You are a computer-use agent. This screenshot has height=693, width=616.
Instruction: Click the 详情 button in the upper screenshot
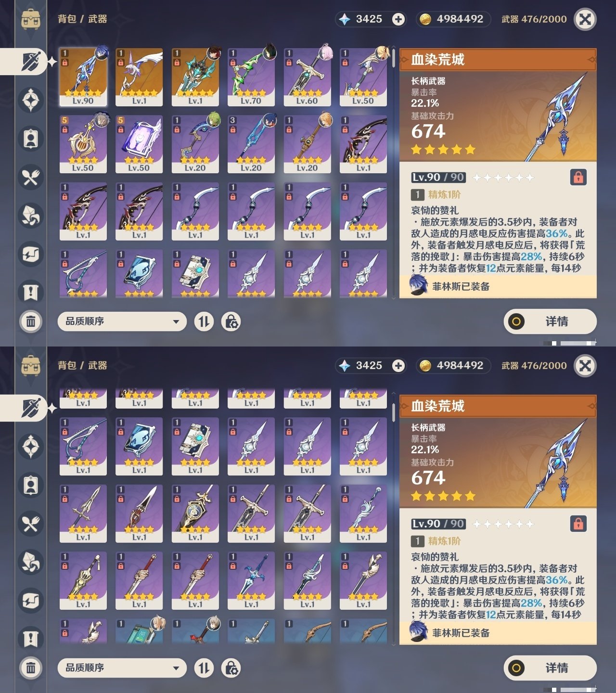coord(550,321)
